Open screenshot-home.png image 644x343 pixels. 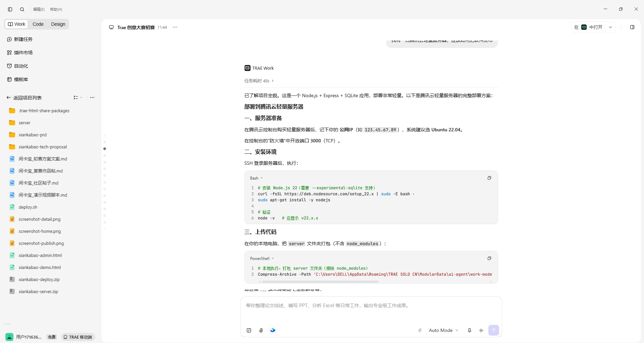[35, 231]
